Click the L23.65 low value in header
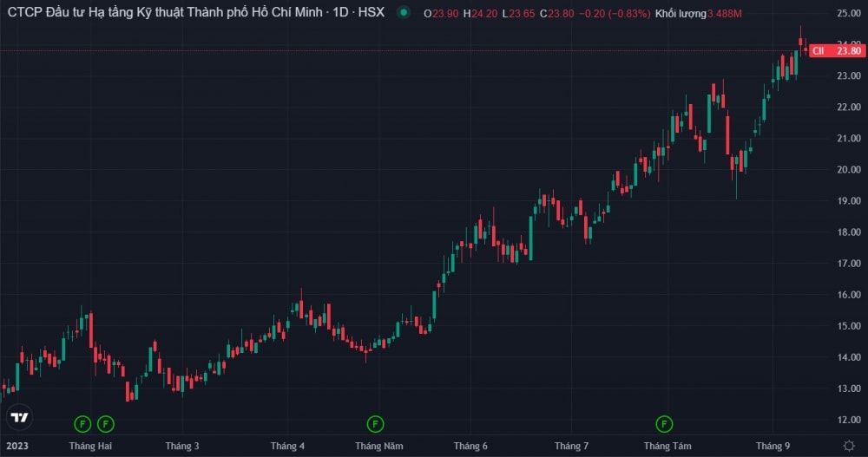 pyautogui.click(x=519, y=13)
